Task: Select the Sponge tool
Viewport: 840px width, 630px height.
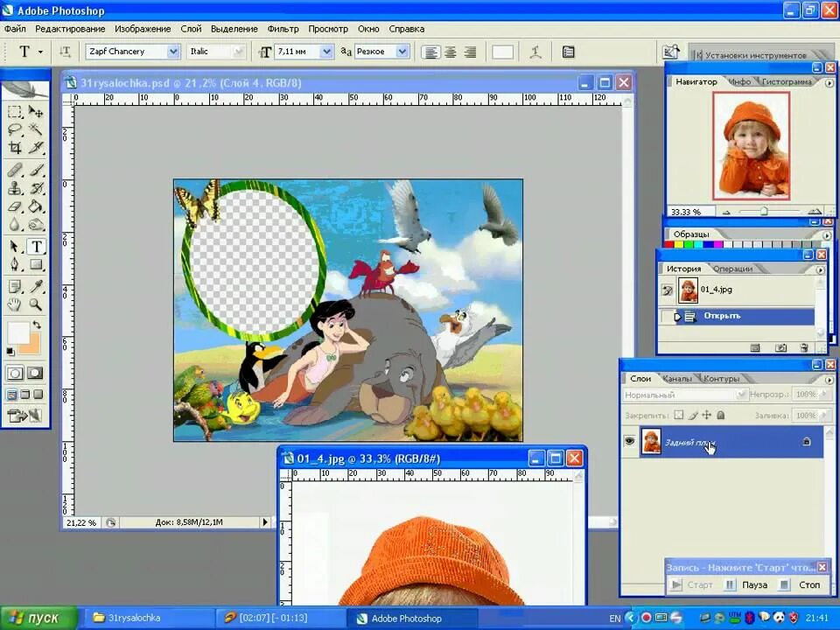Action: pos(35,224)
